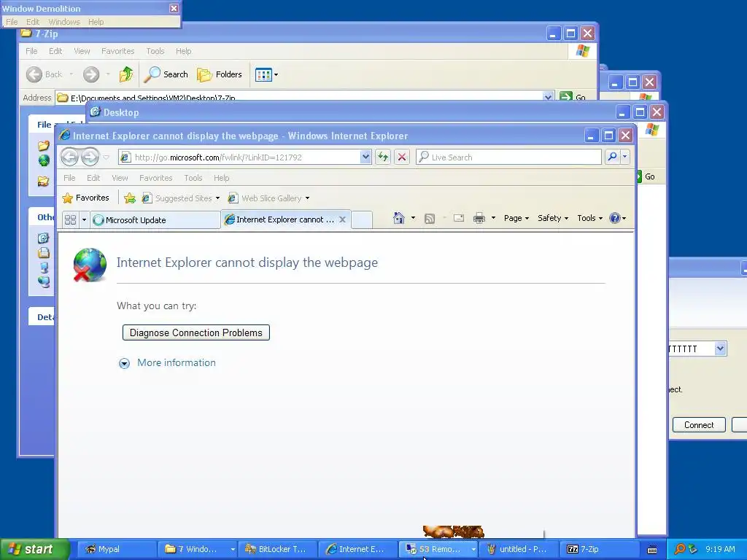Select the 'Internet Explorer cannot' tab
Image resolution: width=747 pixels, height=560 pixels.
coord(280,219)
